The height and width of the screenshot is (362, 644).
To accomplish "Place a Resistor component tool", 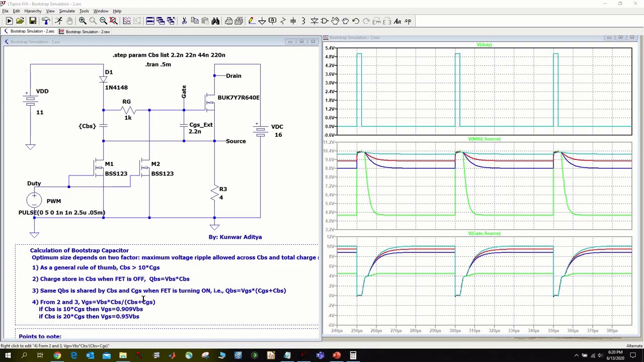I will pyautogui.click(x=283, y=21).
